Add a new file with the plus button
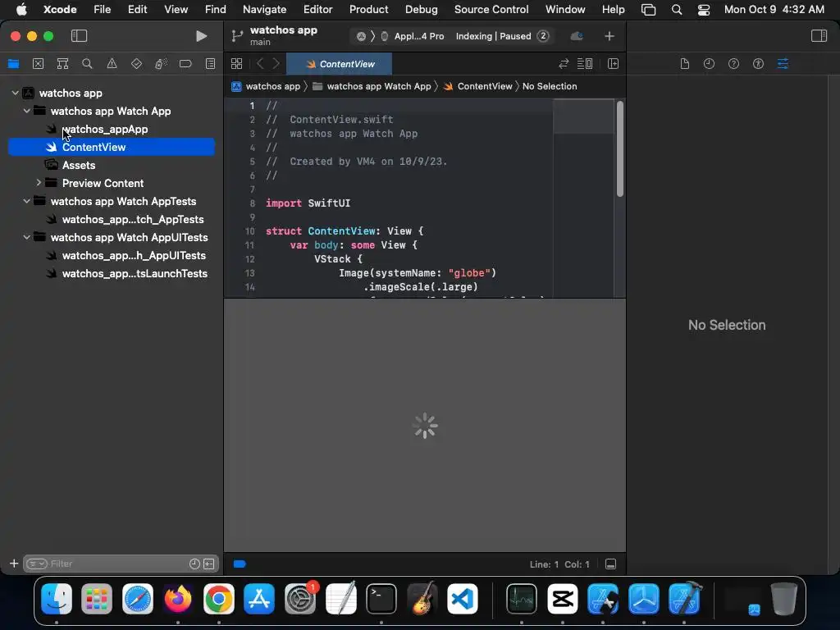This screenshot has height=630, width=840. (x=14, y=564)
